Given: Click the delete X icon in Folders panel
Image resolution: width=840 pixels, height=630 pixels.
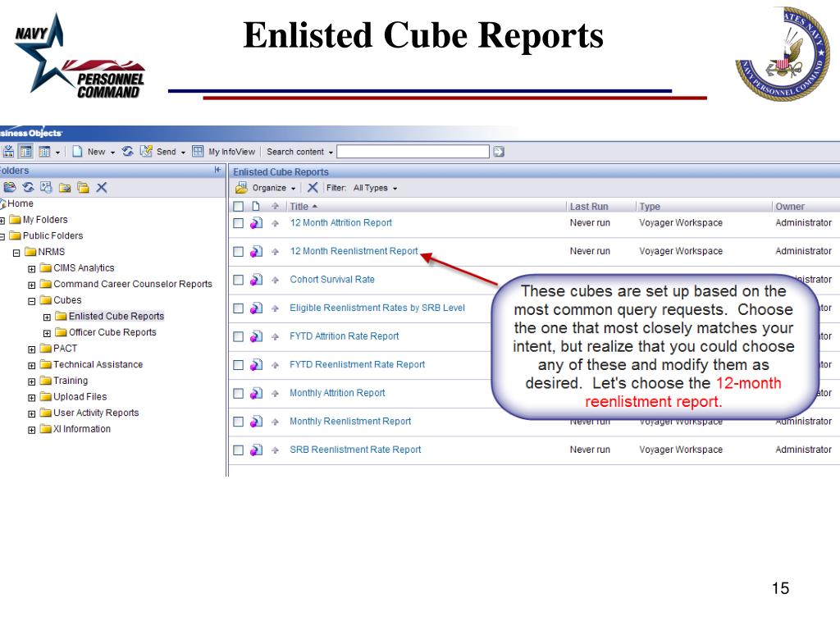Looking at the screenshot, I should [x=102, y=187].
